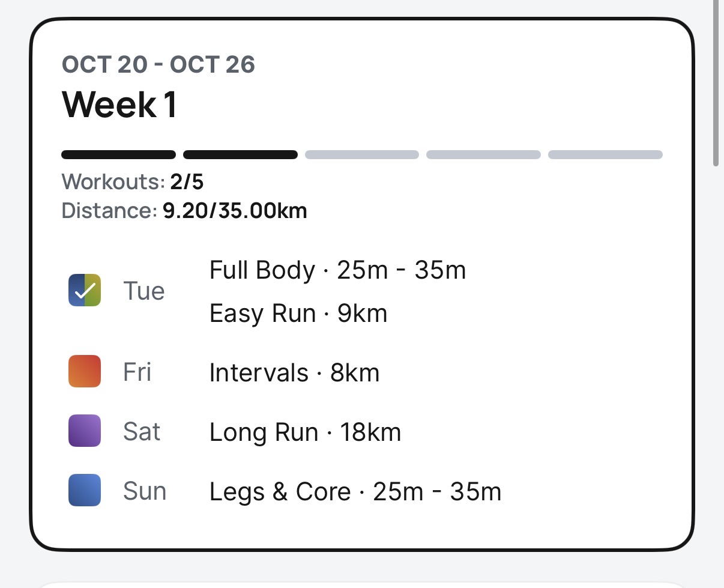Click the second filled progress segment

pos(240,155)
